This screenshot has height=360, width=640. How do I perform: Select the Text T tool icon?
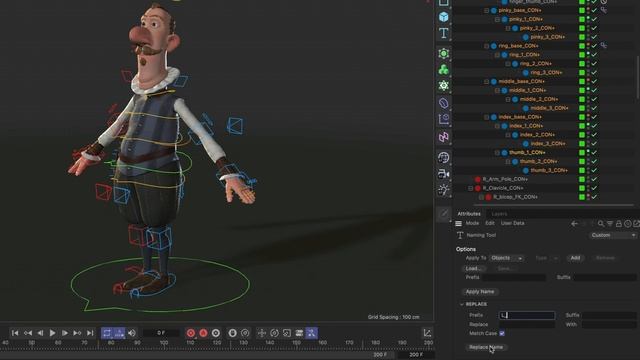coord(444,33)
